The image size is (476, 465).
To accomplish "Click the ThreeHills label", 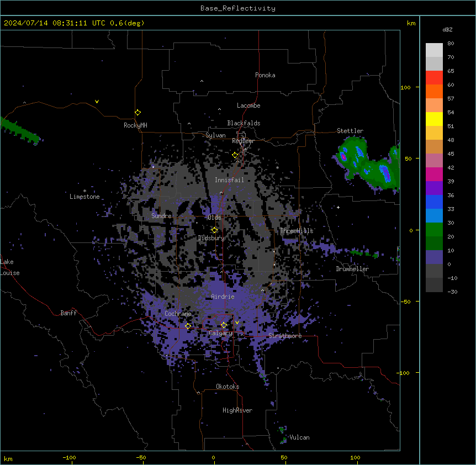I will click(297, 231).
